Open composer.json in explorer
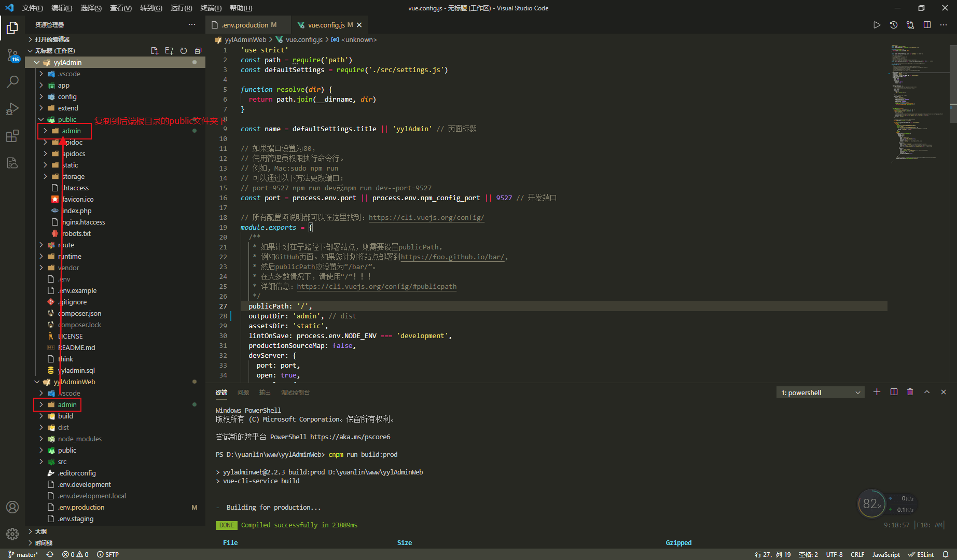Image resolution: width=957 pixels, height=560 pixels. point(79,313)
